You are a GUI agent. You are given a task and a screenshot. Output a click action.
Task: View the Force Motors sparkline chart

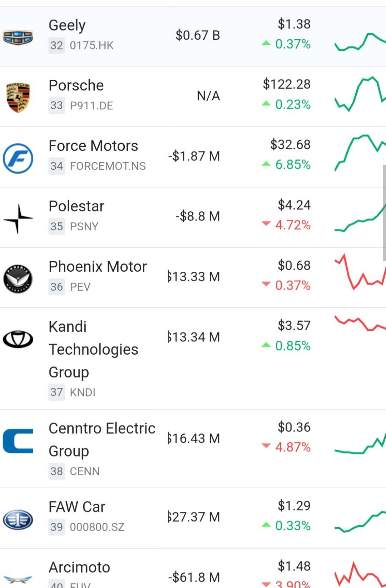(x=360, y=153)
